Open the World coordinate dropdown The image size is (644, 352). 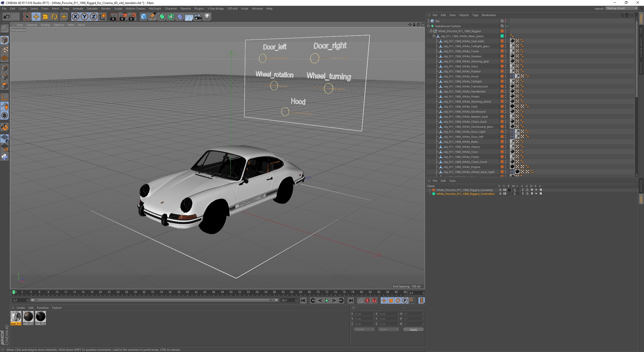pos(364,329)
